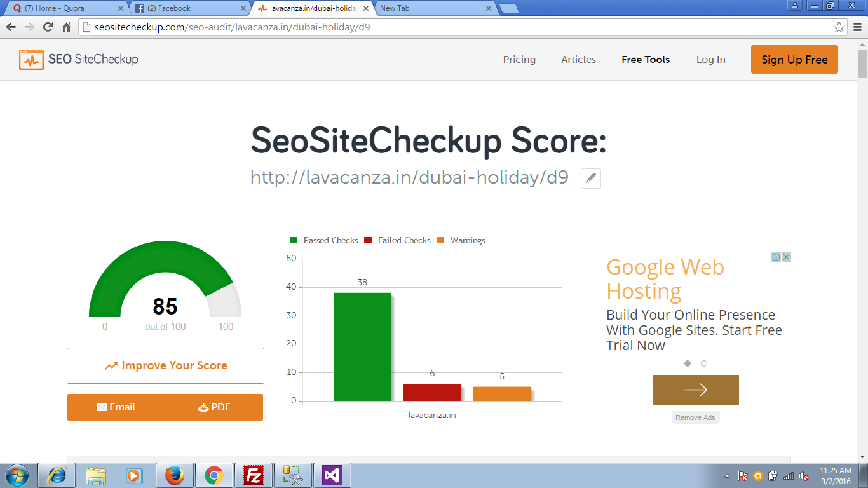
Task: Open the Free Tools menu item
Action: [x=646, y=60]
